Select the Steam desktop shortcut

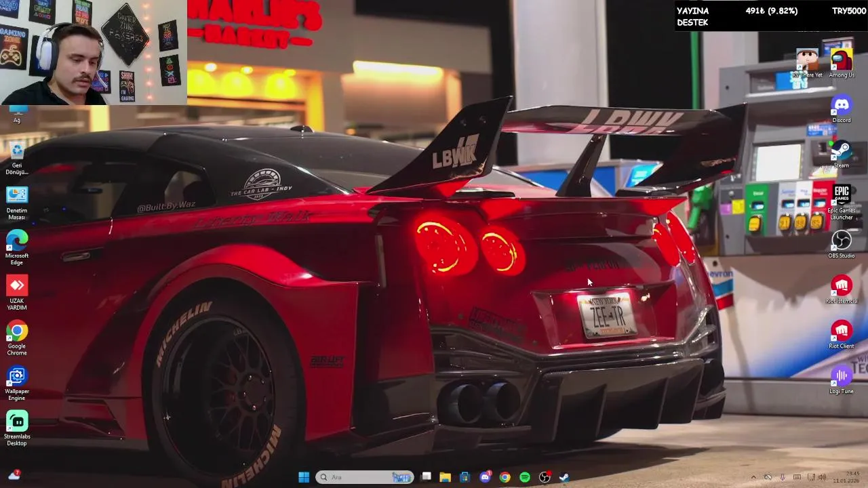[842, 155]
